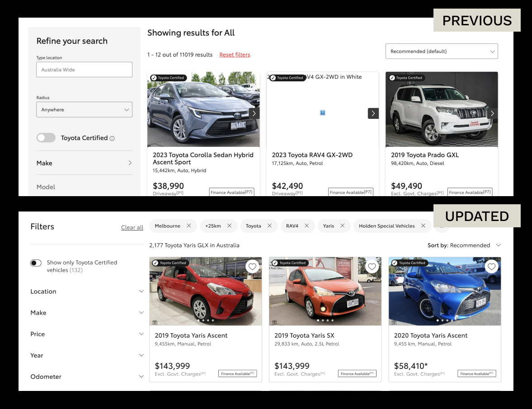Click Finance Available on 2019 Yaris Ascent
The height and width of the screenshot is (409, 532).
[237, 373]
